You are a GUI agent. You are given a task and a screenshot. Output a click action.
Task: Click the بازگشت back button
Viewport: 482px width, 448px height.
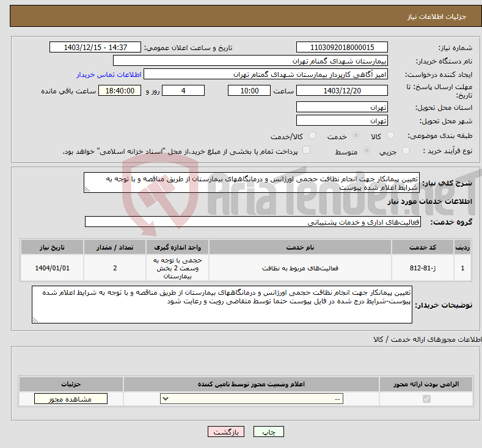coord(226,432)
